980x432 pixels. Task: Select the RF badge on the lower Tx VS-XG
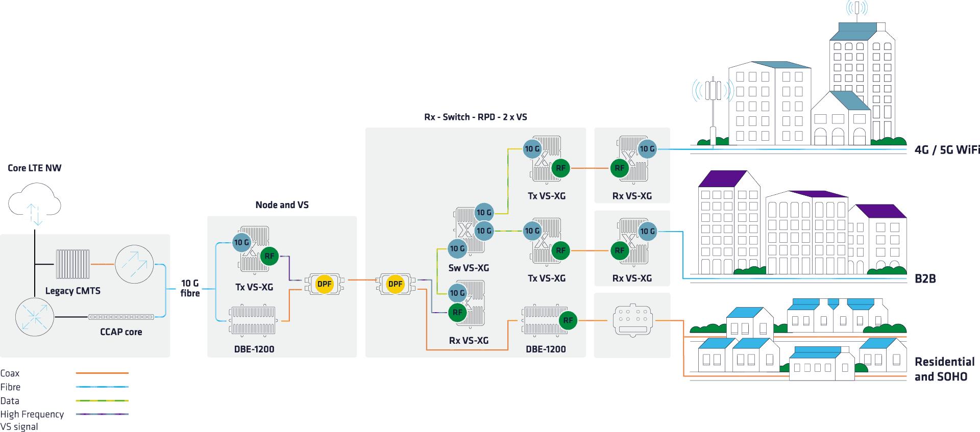(561, 250)
